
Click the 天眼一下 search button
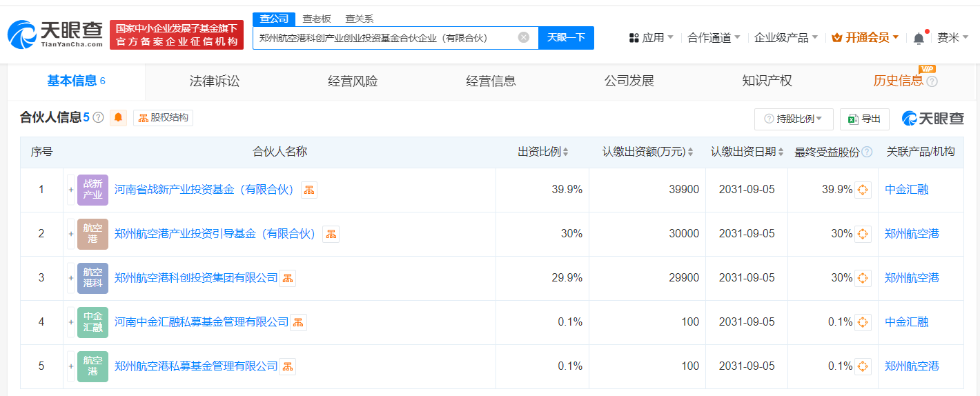(566, 38)
